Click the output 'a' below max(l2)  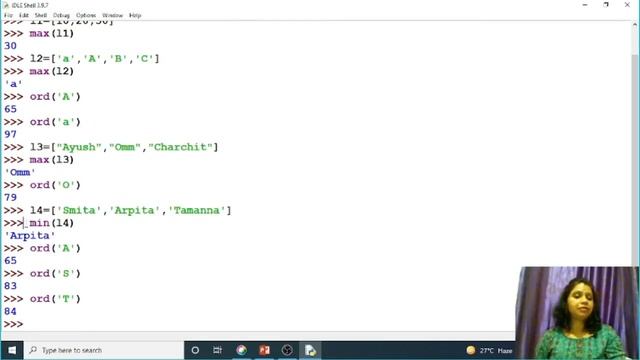pyautogui.click(x=13, y=84)
